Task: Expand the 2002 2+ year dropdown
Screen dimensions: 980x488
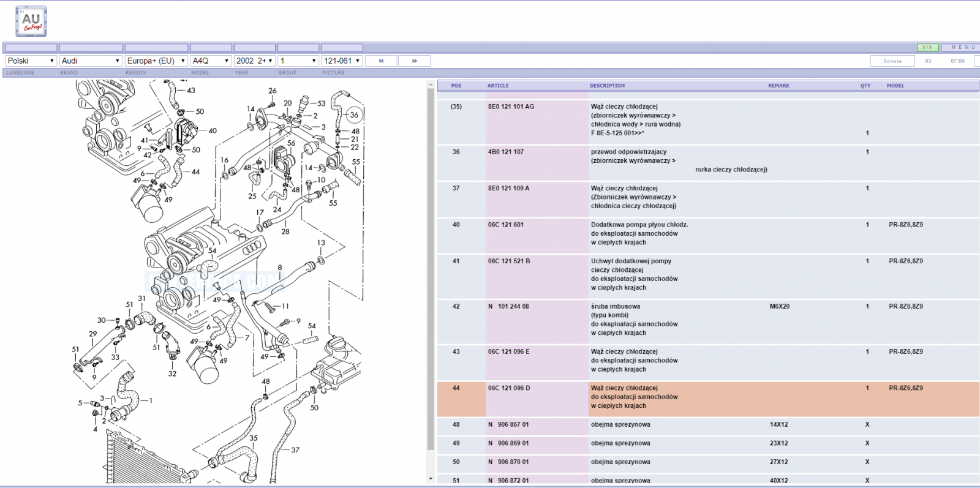Action: pos(255,61)
